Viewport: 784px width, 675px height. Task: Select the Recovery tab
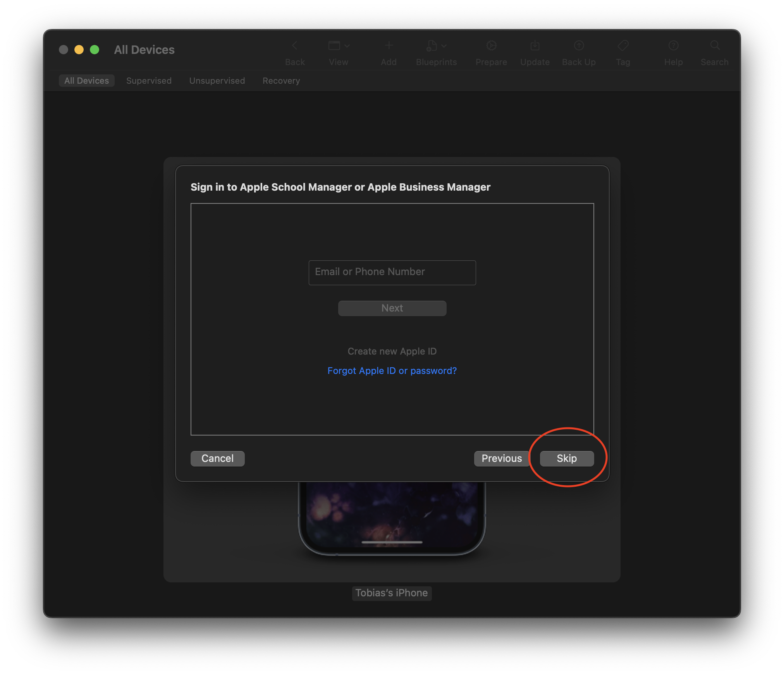point(281,81)
